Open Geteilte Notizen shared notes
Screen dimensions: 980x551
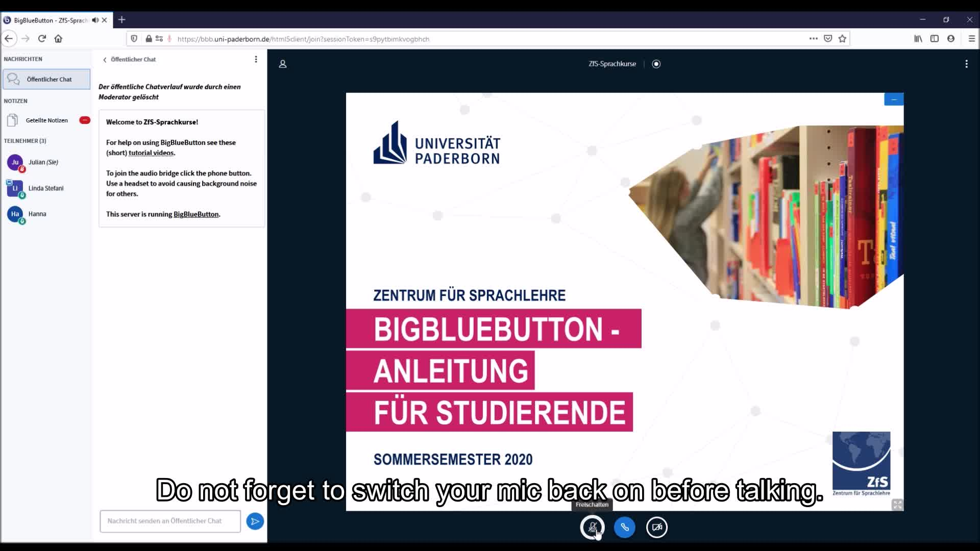pyautogui.click(x=46, y=120)
